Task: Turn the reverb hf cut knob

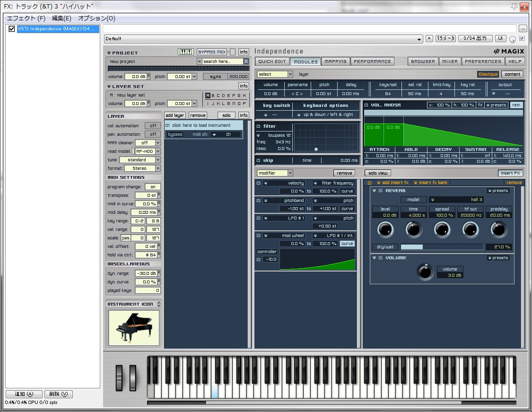Action: coord(471,229)
